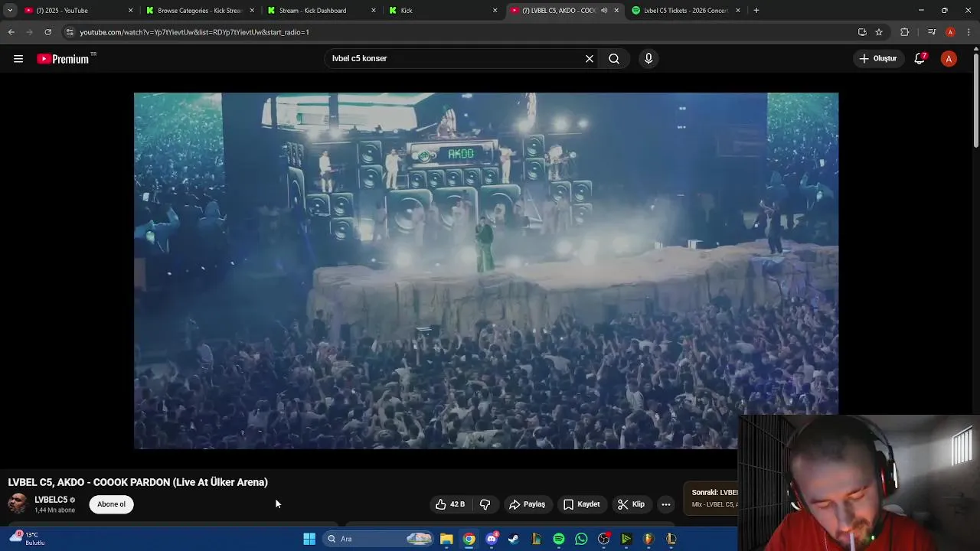
Task: Click the page vertical scrollbar
Action: [x=975, y=99]
